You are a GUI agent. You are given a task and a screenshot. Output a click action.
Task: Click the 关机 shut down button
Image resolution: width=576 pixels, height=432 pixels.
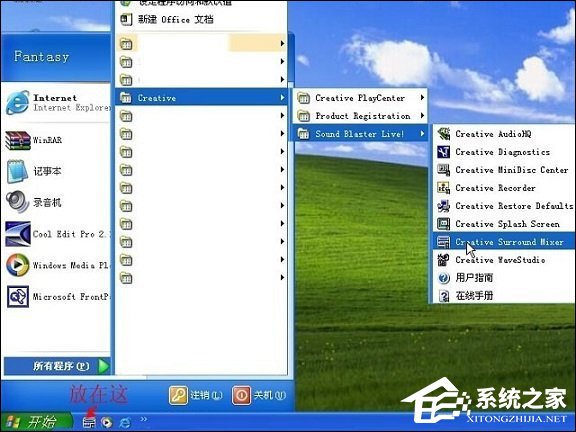coord(259,395)
